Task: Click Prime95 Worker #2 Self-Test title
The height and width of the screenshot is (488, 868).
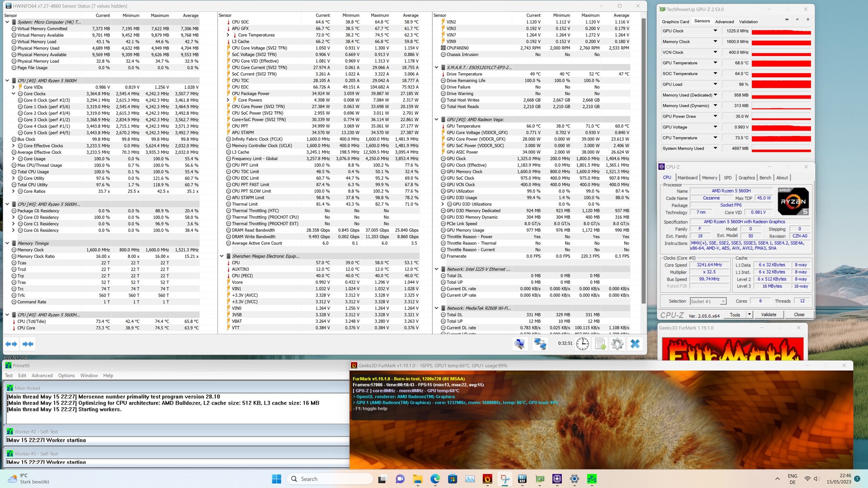Action: click(36, 432)
